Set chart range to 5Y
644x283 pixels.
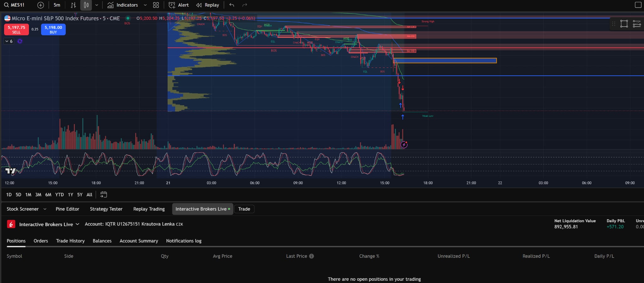tap(80, 195)
